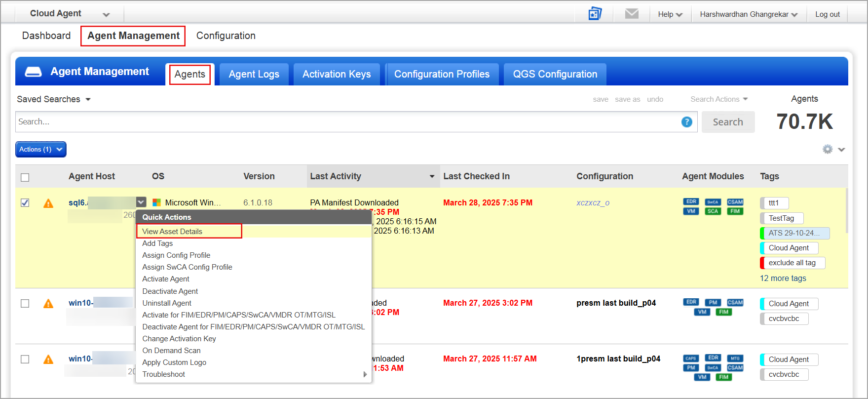
Task: Select Change Activation Key
Action: (x=179, y=339)
